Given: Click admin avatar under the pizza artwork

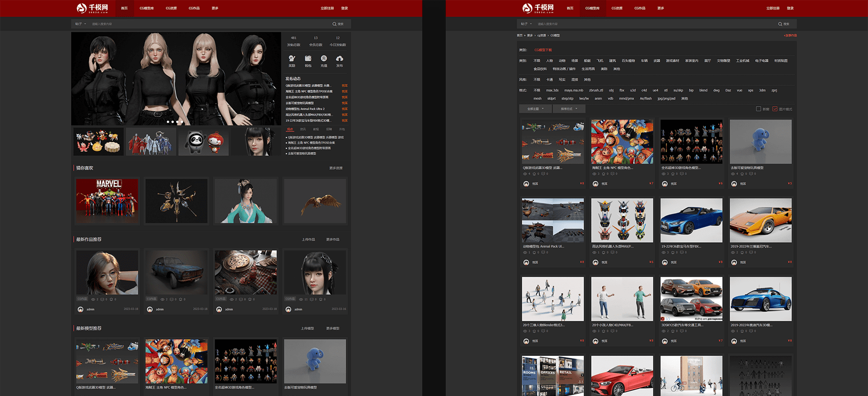Looking at the screenshot, I should (x=219, y=309).
